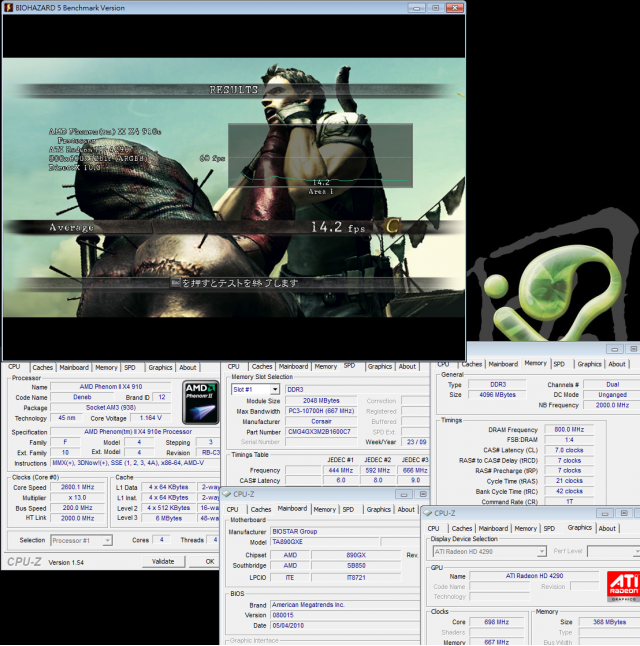Open About tab in CPU window
The image size is (640, 646).
[x=188, y=367]
